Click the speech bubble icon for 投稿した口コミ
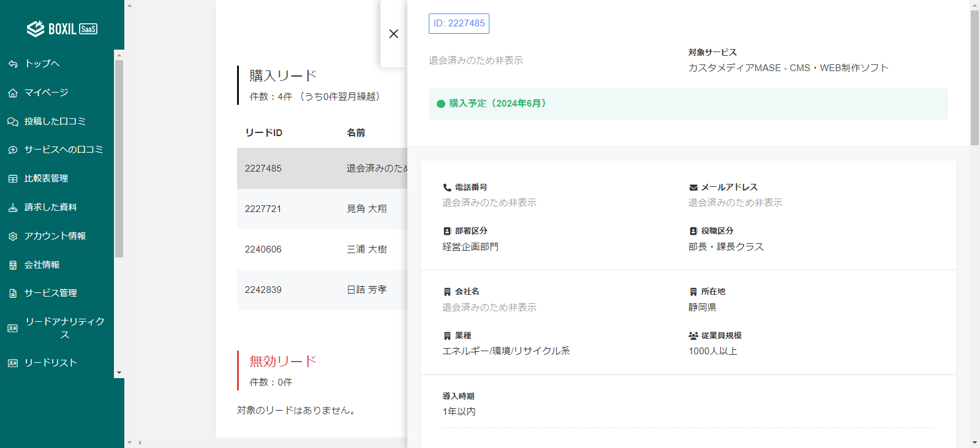The height and width of the screenshot is (448, 980). 13,122
